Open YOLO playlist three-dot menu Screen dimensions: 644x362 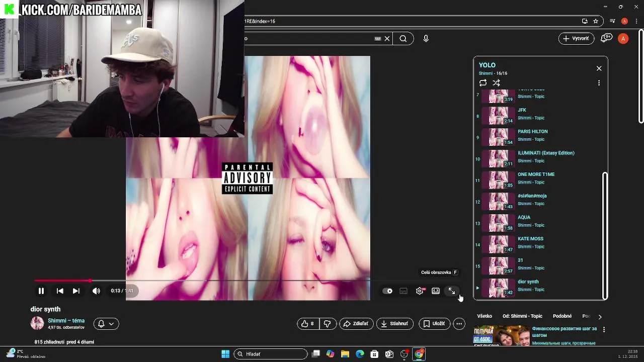point(599,83)
